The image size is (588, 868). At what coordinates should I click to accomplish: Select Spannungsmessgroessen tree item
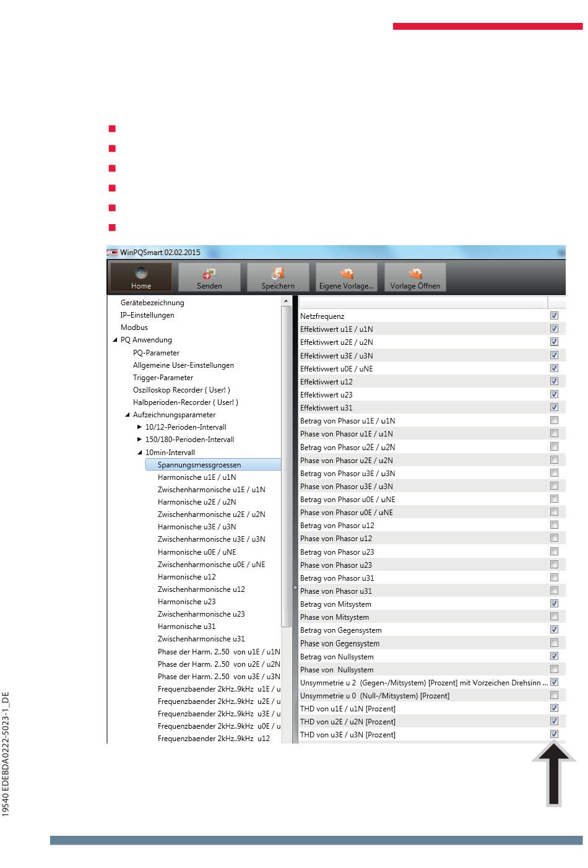pos(214,464)
